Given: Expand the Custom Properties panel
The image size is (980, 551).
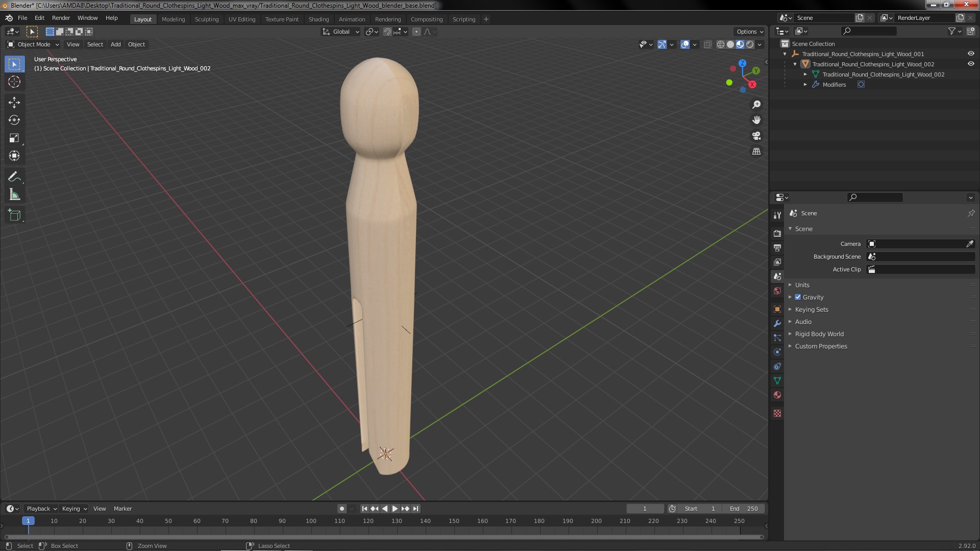Looking at the screenshot, I should tap(821, 346).
